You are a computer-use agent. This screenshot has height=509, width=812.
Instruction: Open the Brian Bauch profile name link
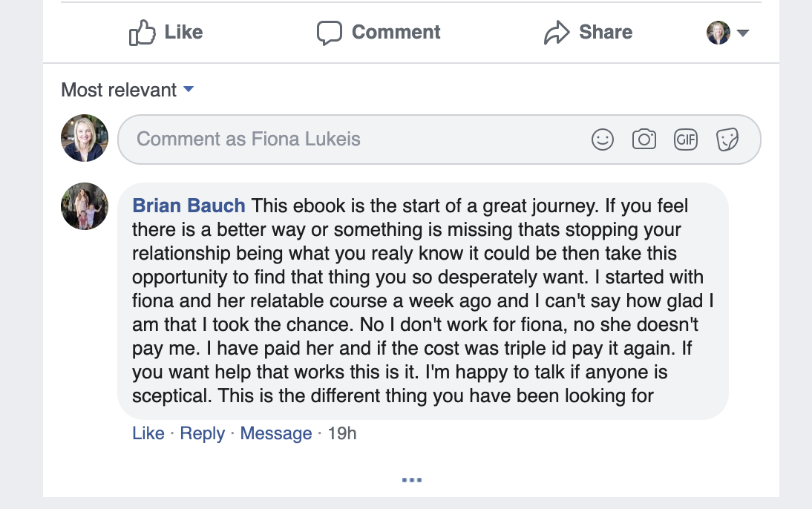click(189, 206)
